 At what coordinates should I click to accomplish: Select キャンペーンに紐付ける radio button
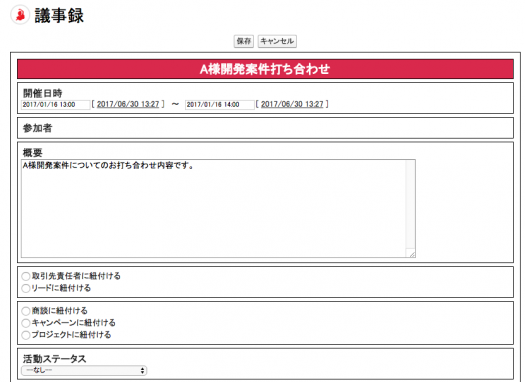pos(26,323)
